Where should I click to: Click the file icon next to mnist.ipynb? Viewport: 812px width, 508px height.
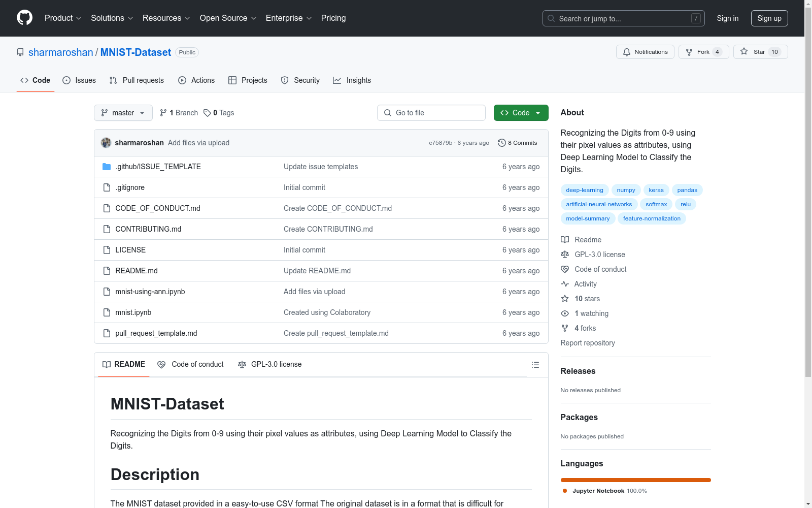click(107, 312)
